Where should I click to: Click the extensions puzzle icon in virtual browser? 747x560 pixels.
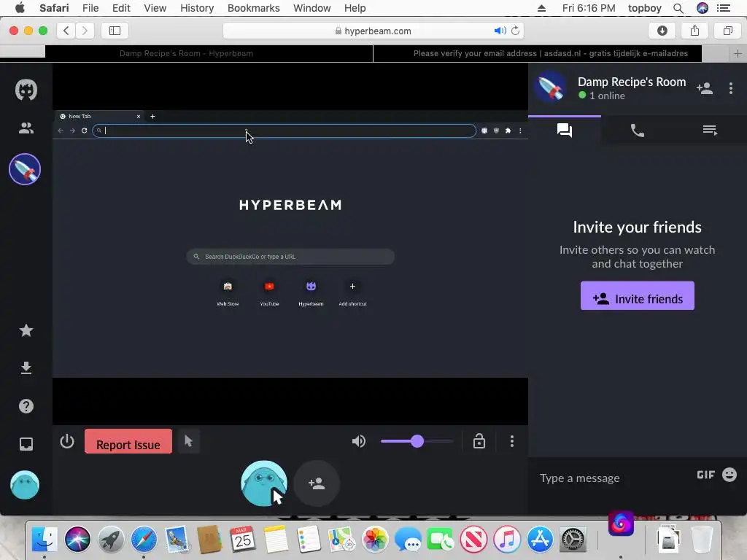pos(508,131)
